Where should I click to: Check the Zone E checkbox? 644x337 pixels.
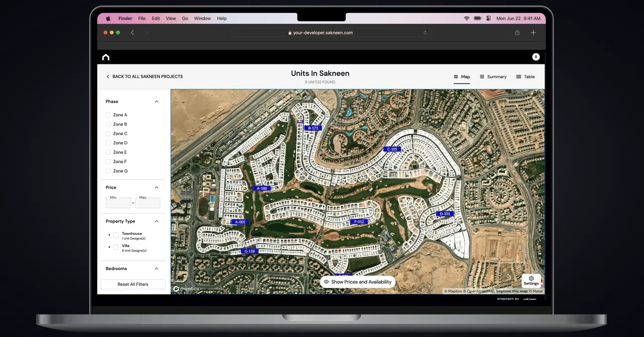coord(108,152)
